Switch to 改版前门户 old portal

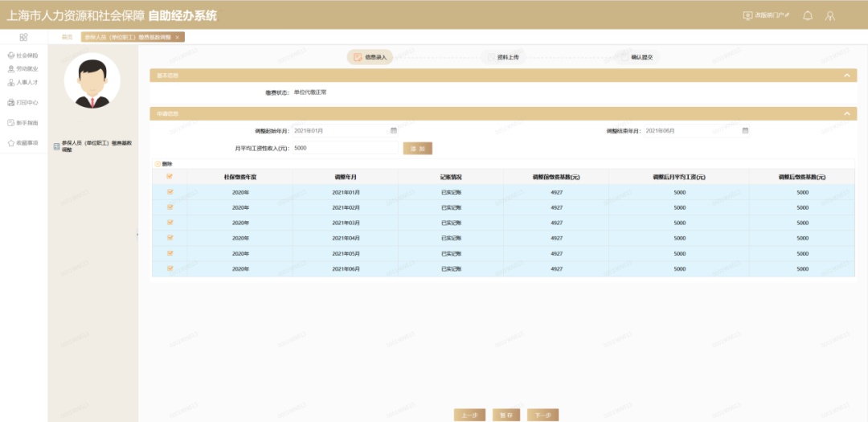(x=767, y=15)
